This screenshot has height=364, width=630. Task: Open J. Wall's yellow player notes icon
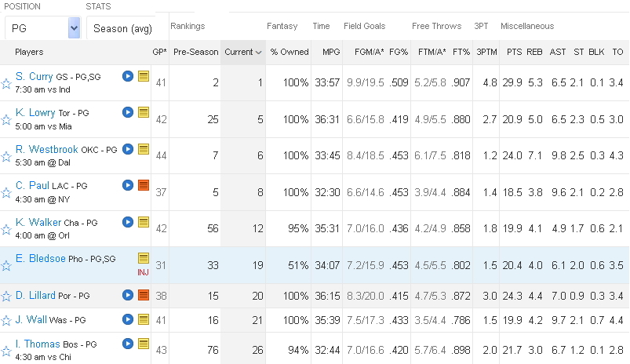point(144,319)
